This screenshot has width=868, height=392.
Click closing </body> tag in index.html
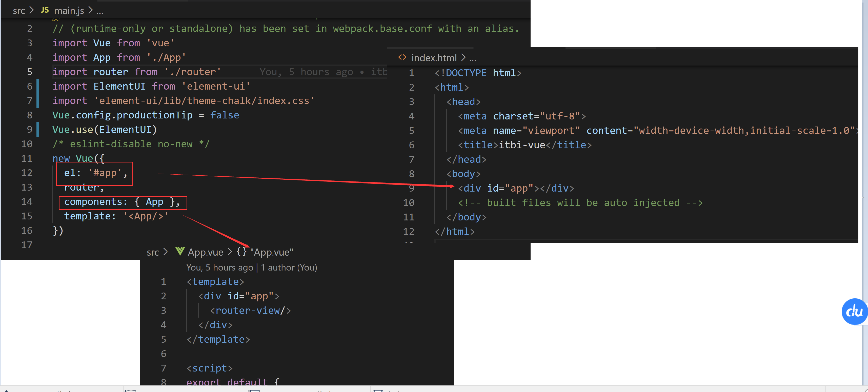[466, 217]
